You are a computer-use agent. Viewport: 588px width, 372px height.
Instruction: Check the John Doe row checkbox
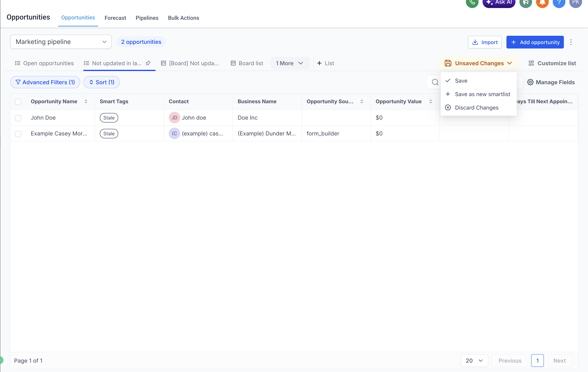[18, 118]
